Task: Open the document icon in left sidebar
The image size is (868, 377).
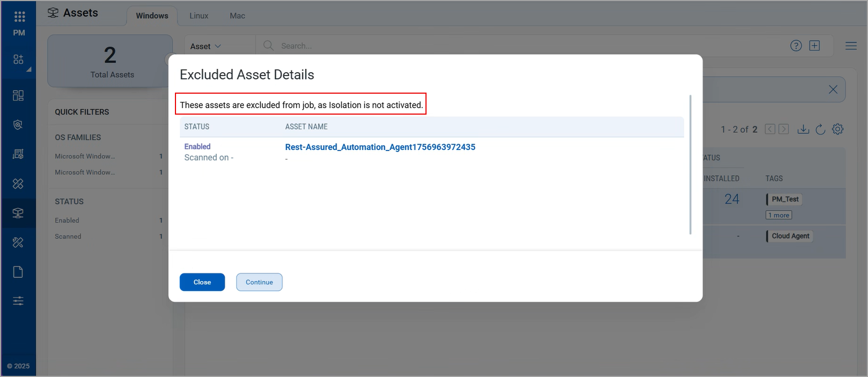Action: (x=18, y=272)
